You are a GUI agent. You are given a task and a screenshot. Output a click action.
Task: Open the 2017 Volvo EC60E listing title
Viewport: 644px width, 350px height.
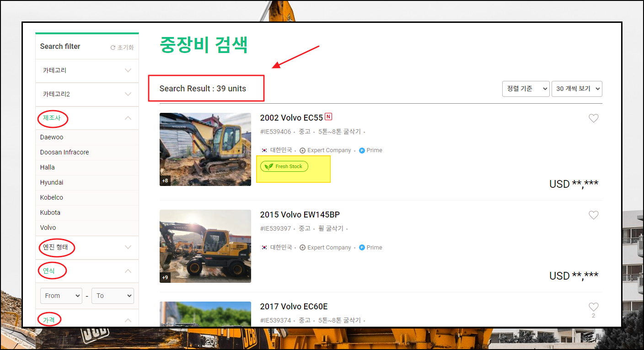point(294,307)
